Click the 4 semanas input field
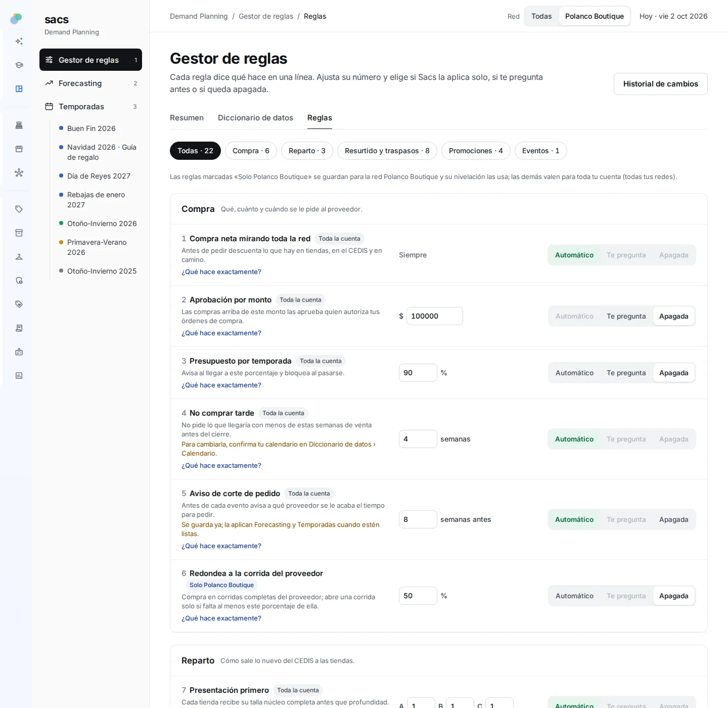 pyautogui.click(x=418, y=439)
